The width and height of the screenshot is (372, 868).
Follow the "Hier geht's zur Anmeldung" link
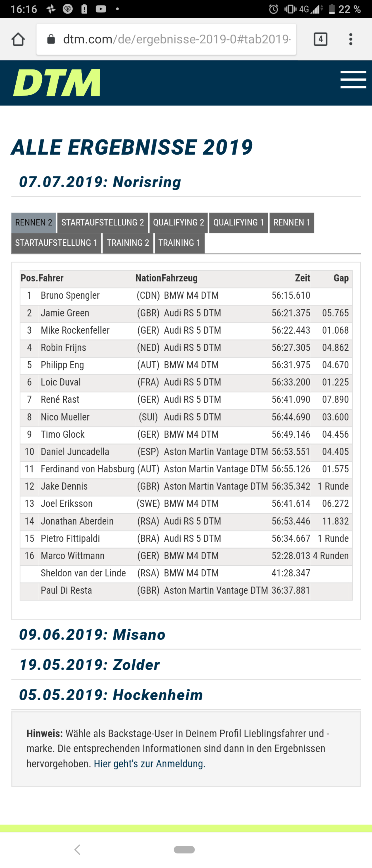click(x=149, y=764)
